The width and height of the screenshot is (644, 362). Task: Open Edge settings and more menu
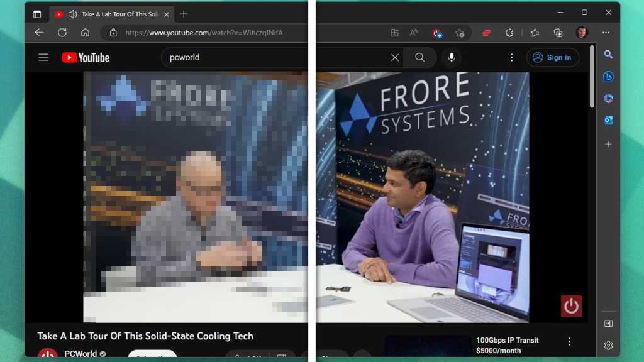coord(605,33)
